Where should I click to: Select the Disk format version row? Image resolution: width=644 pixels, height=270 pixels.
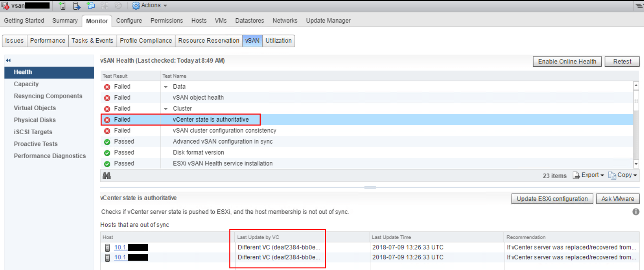coord(367,152)
